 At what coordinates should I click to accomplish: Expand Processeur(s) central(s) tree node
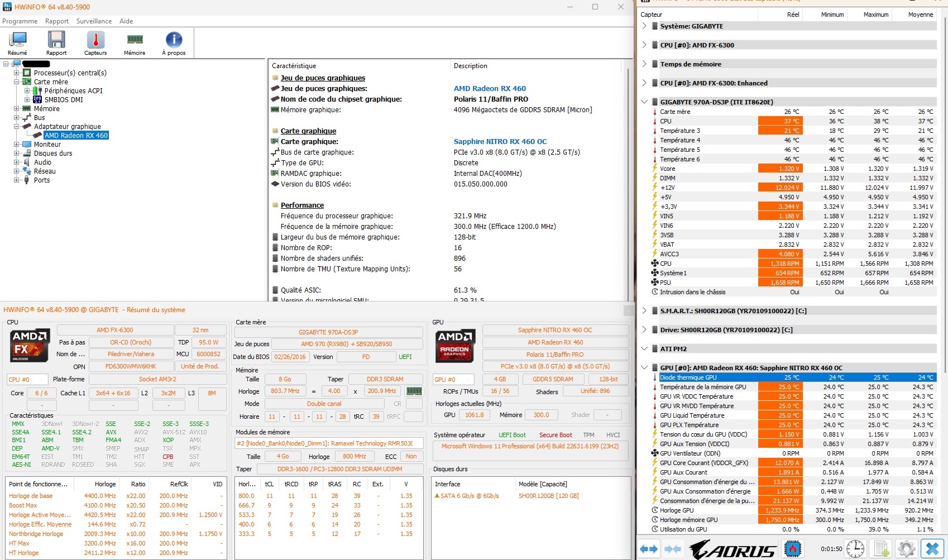[x=17, y=73]
